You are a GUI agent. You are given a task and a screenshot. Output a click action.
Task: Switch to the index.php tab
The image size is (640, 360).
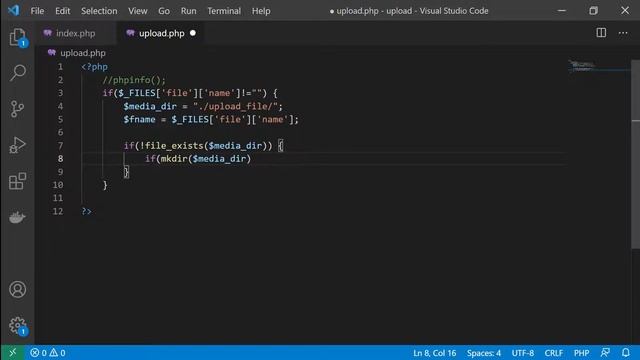[x=76, y=33]
